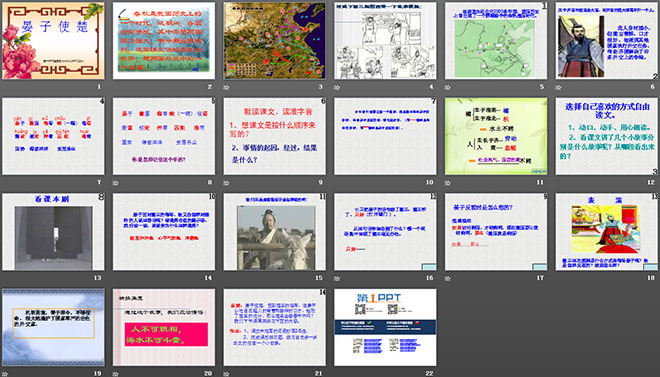Select slide 13 titled 看课本剧
The image size is (660, 377).
(x=53, y=231)
